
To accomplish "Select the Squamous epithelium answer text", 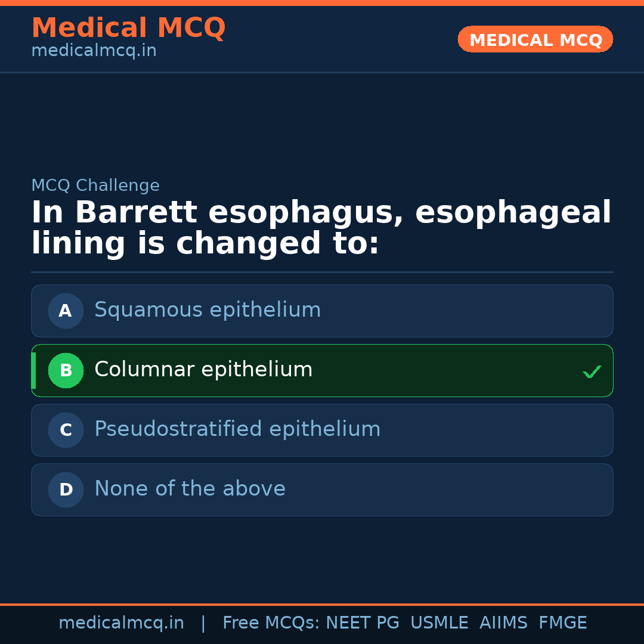I will tap(208, 310).
